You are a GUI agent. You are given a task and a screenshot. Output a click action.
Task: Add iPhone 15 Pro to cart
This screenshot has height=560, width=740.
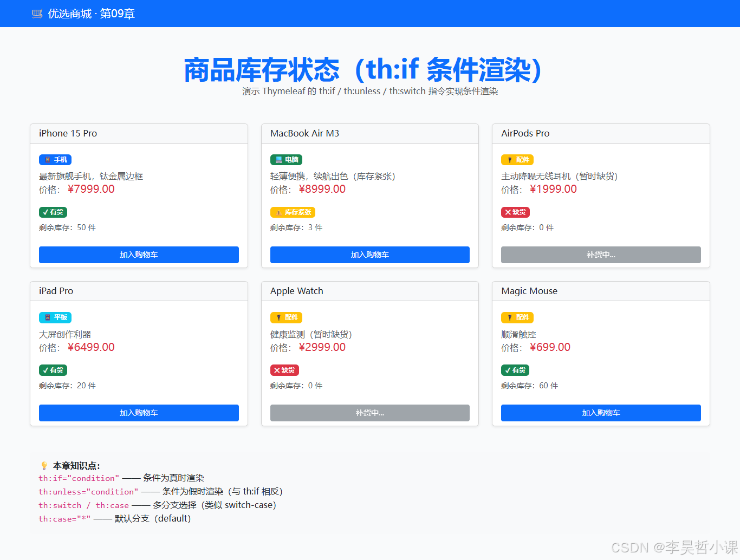click(x=139, y=255)
